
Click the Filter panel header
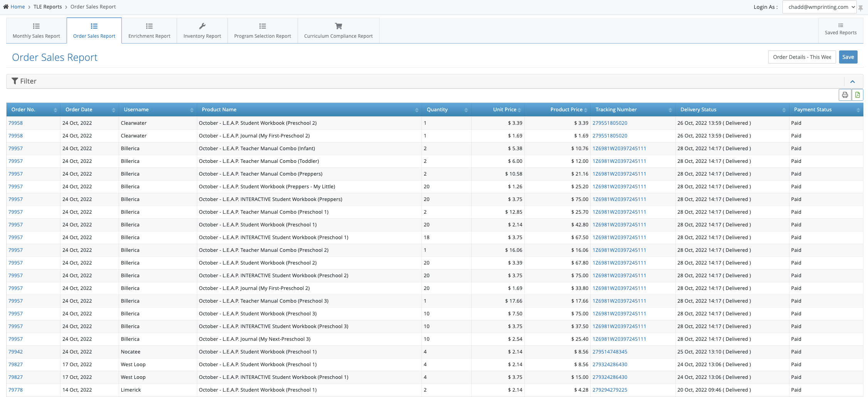coord(435,81)
